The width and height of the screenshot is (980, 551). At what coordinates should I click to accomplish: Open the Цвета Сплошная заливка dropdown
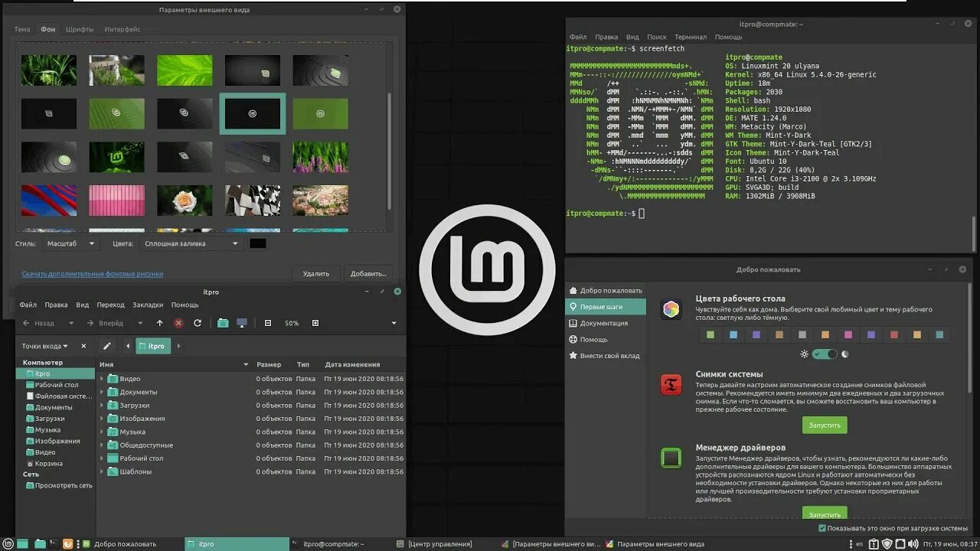pos(191,243)
